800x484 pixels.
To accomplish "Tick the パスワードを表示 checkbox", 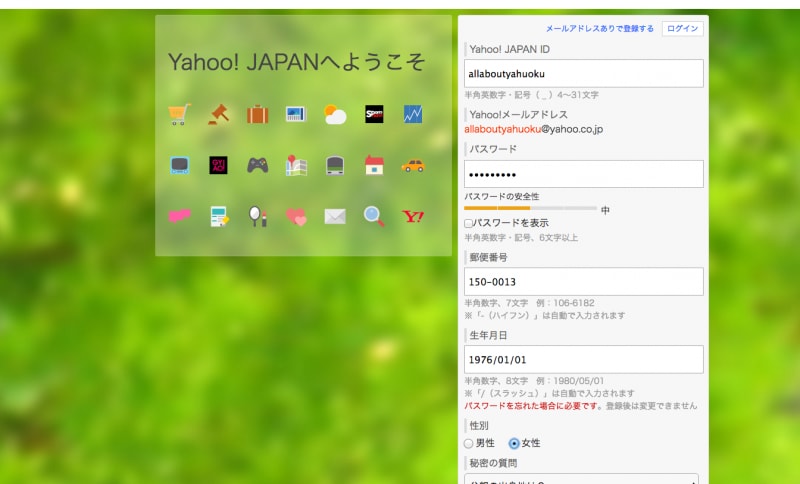I will tap(468, 223).
